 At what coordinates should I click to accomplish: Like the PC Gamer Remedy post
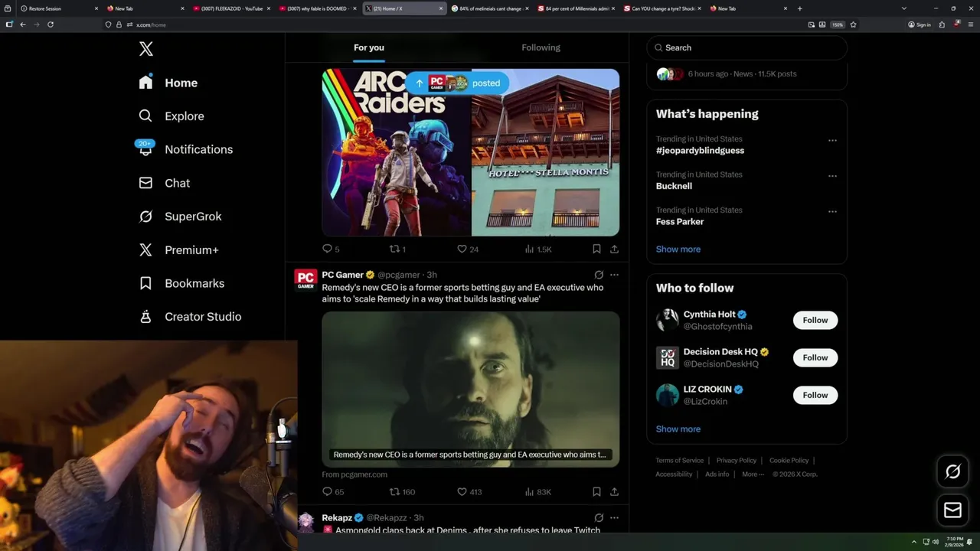pyautogui.click(x=469, y=491)
